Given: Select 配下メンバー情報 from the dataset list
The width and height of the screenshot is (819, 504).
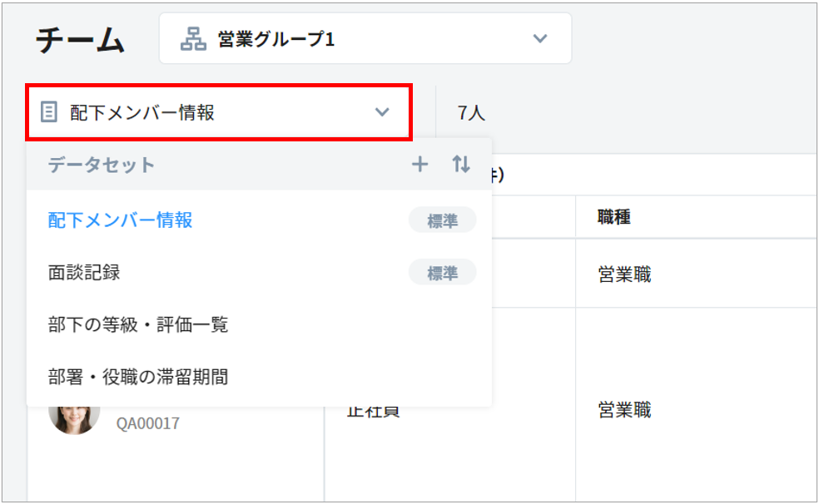Looking at the screenshot, I should [x=121, y=220].
